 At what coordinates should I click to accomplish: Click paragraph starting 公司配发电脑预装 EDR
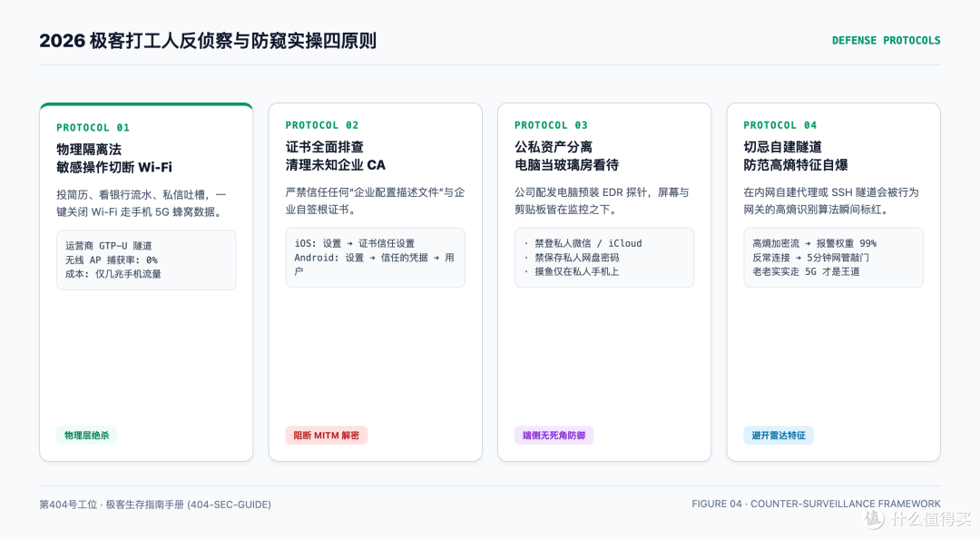602,201
